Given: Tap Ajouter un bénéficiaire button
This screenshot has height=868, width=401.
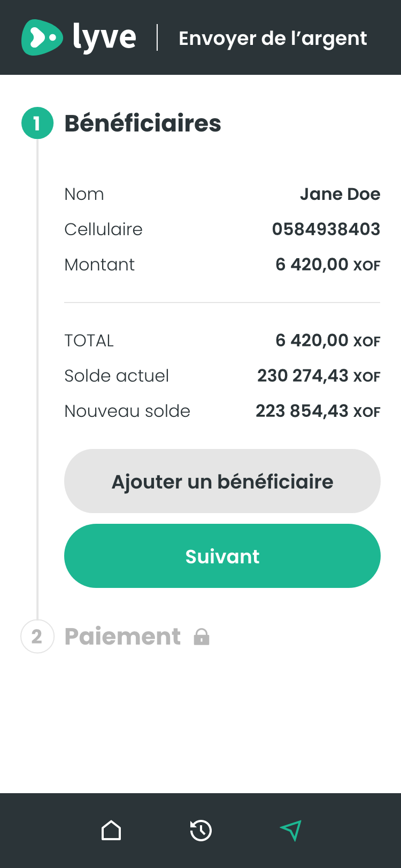Looking at the screenshot, I should pos(222,481).
